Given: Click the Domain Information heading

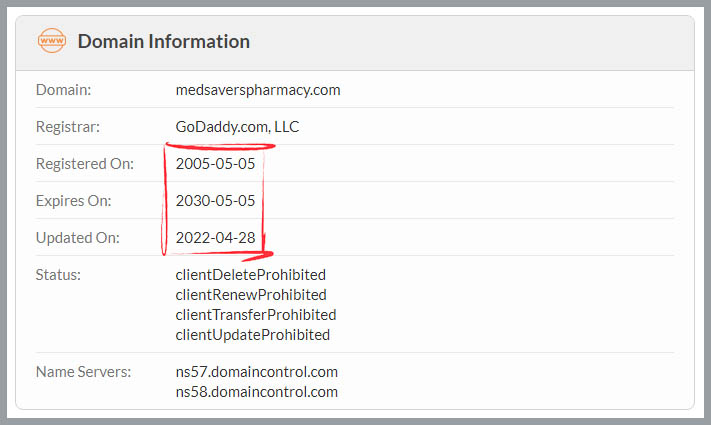Looking at the screenshot, I should (164, 41).
